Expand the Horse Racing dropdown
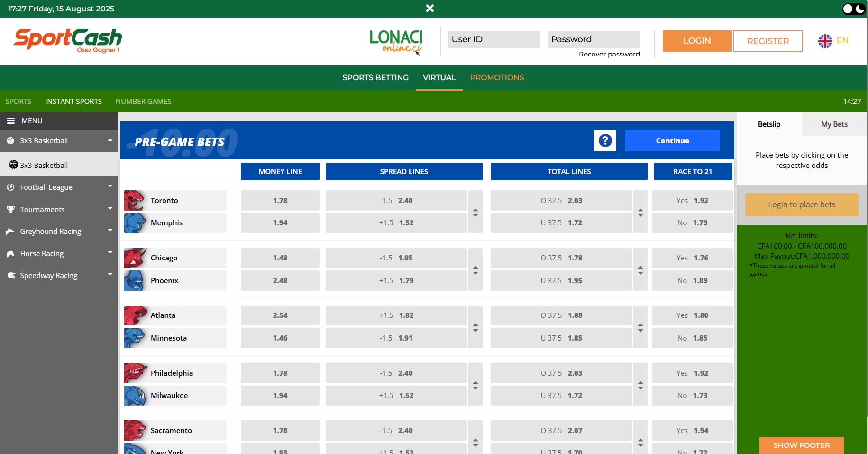 point(110,253)
